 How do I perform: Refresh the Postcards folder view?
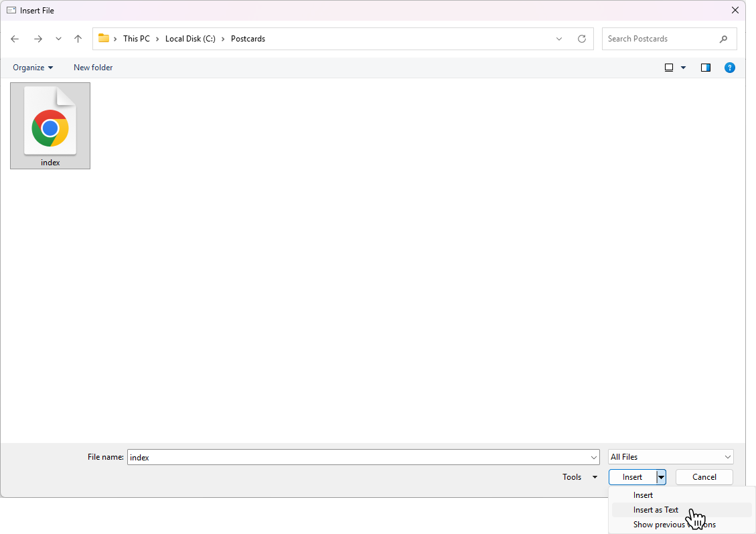[582, 39]
